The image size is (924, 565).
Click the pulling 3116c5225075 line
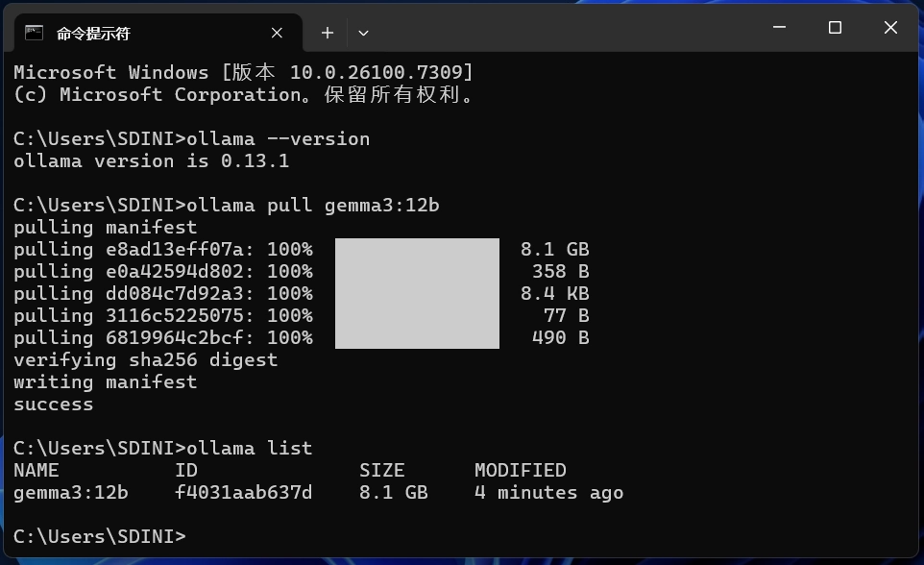click(x=302, y=315)
